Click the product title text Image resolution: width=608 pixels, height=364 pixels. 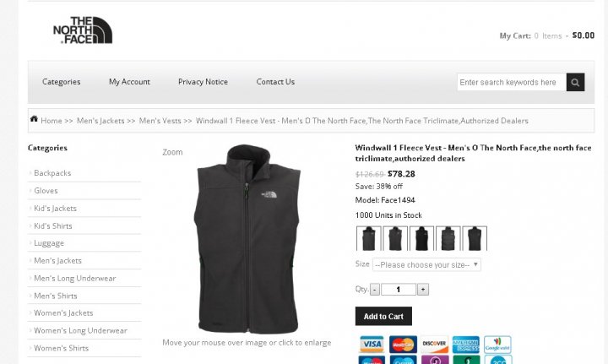(473, 153)
